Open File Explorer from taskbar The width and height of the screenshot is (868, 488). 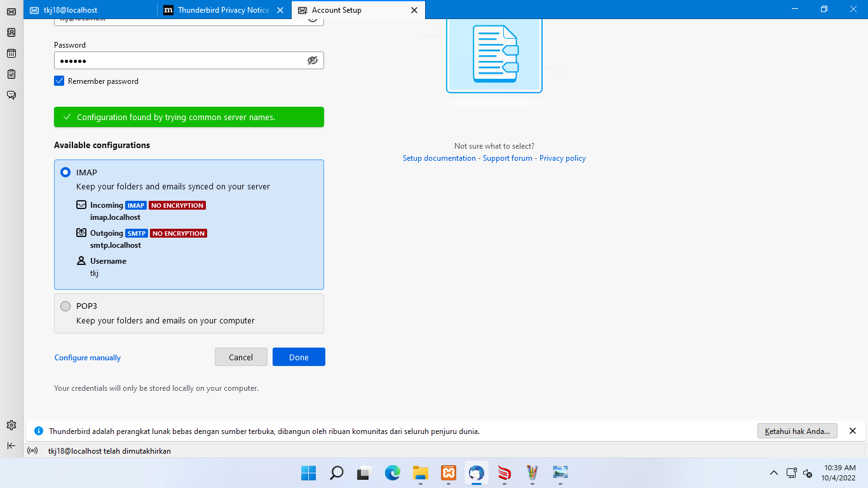420,473
